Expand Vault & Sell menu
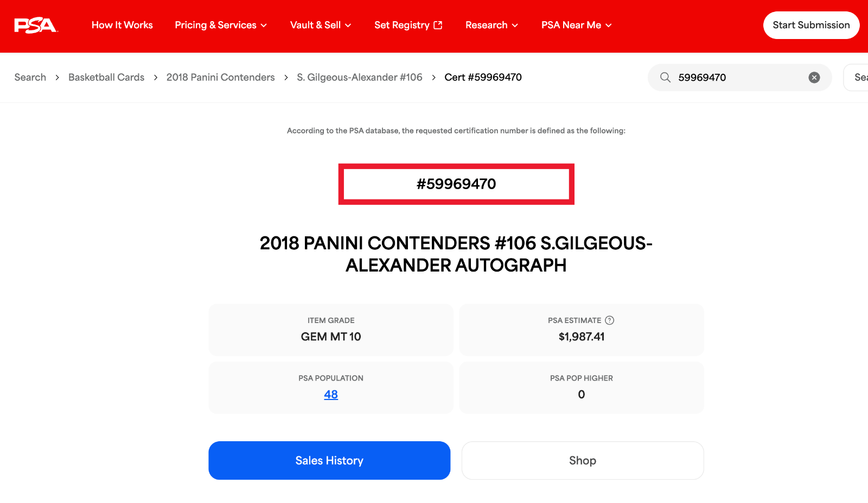868x503 pixels. [321, 25]
